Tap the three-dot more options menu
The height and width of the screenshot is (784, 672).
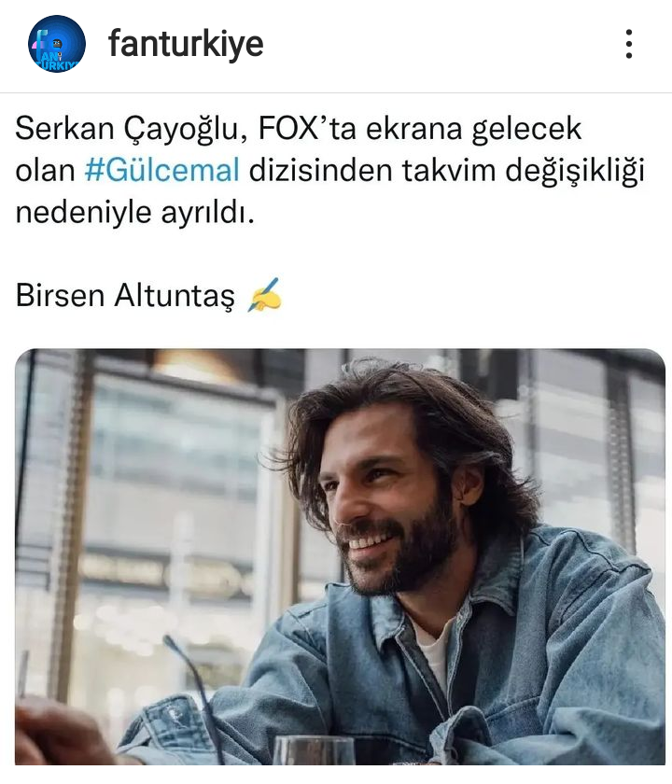coord(629,44)
